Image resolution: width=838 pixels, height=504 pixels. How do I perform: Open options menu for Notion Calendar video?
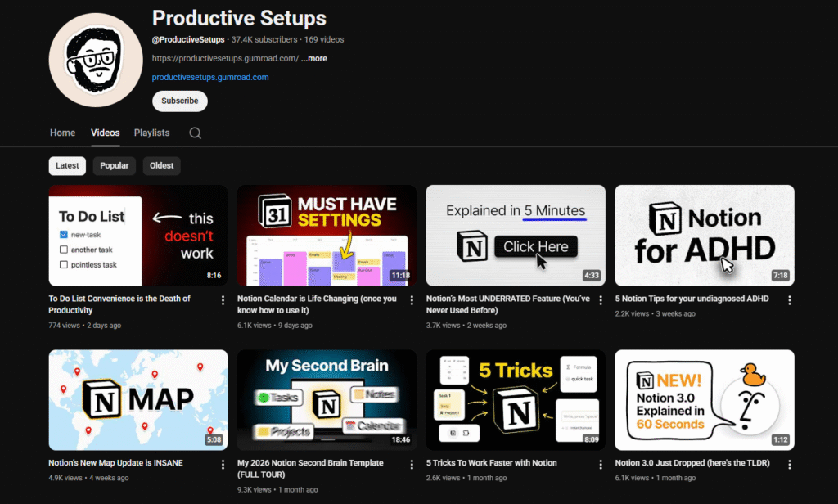pos(412,300)
